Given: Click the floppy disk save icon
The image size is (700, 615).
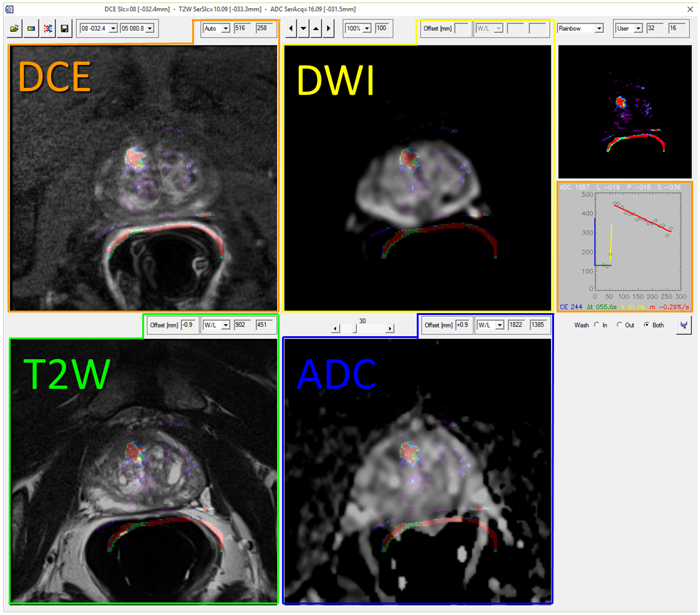Looking at the screenshot, I should (x=64, y=29).
